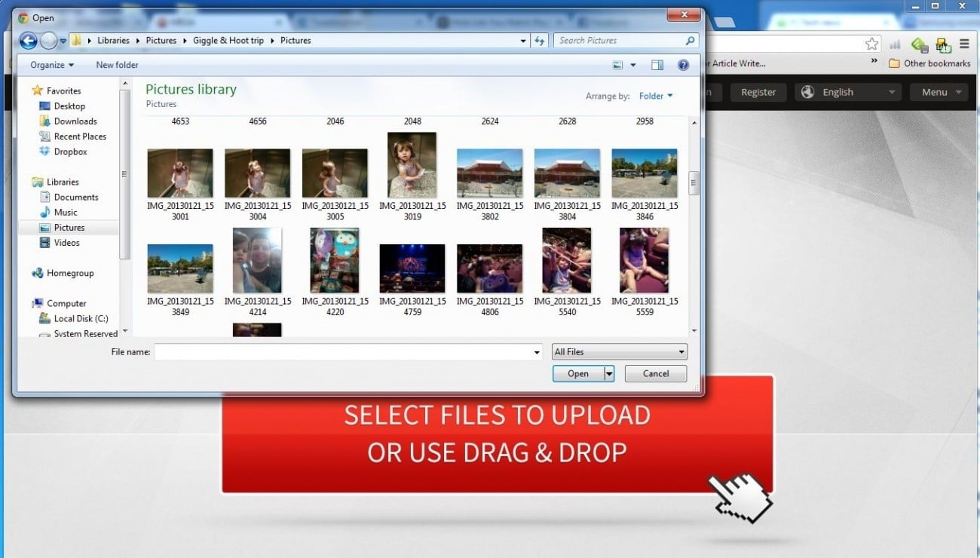Show the preview pane
980x558 pixels.
point(657,65)
